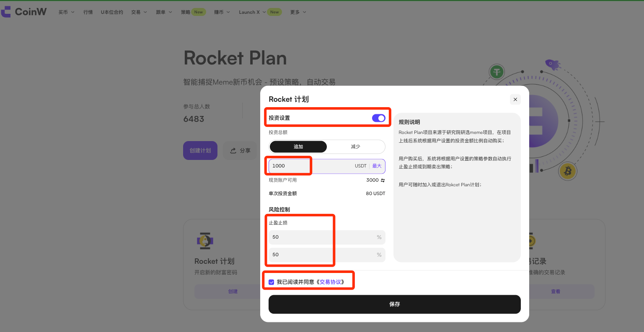
Task: Click the 1000 USDT investment amount field
Action: coord(310,166)
